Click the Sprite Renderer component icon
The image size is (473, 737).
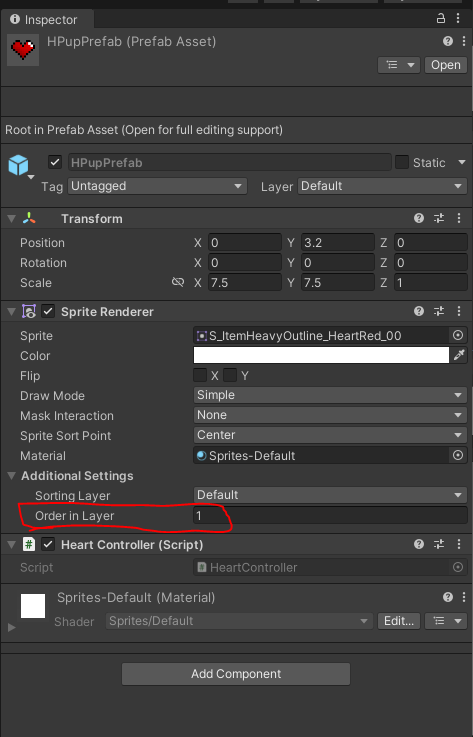click(29, 311)
